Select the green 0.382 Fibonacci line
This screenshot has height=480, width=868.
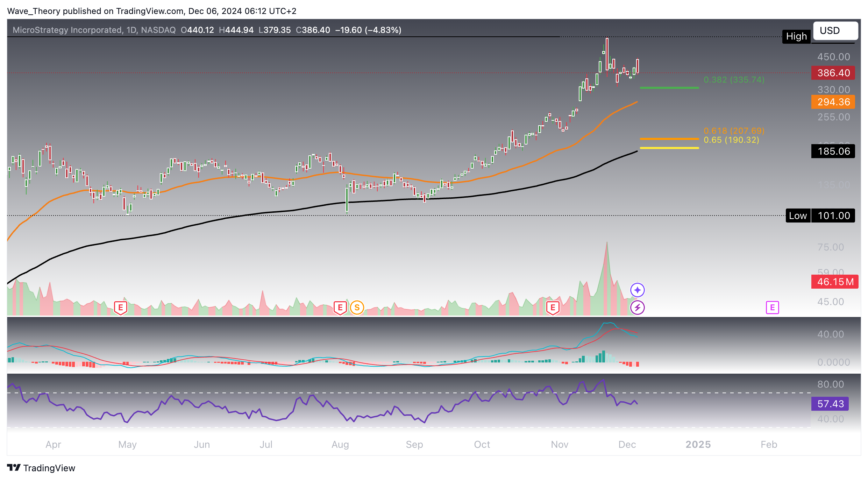[x=669, y=88]
